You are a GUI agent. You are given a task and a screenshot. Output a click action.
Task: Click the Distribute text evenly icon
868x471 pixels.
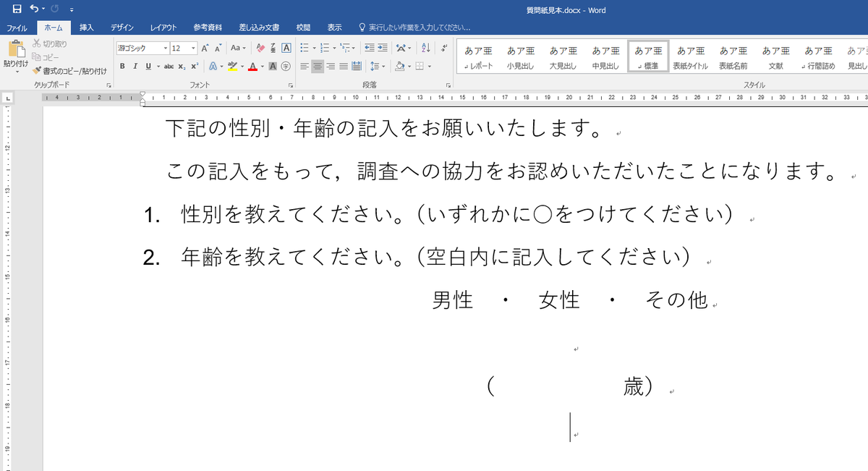coord(356,66)
